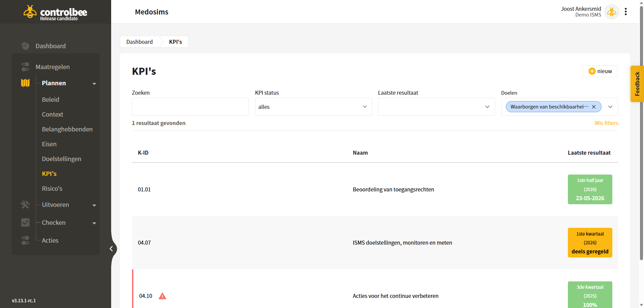Click the Wis filters link
This screenshot has height=308, width=644.
606,123
